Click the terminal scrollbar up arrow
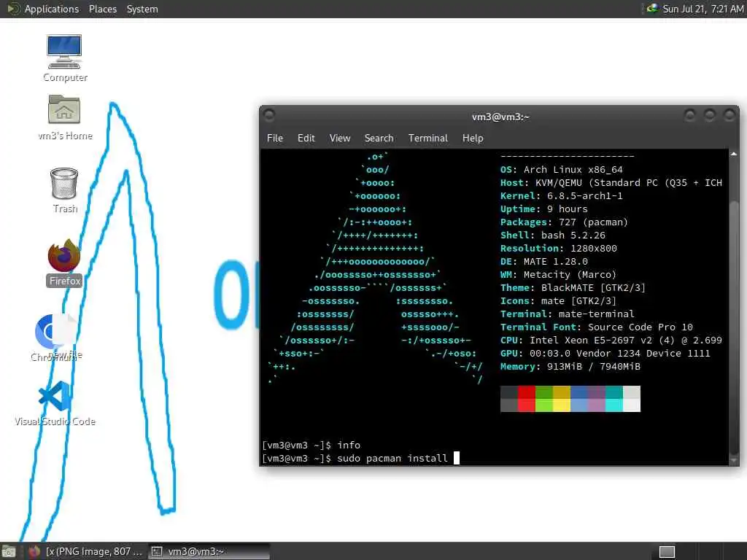 (x=734, y=155)
